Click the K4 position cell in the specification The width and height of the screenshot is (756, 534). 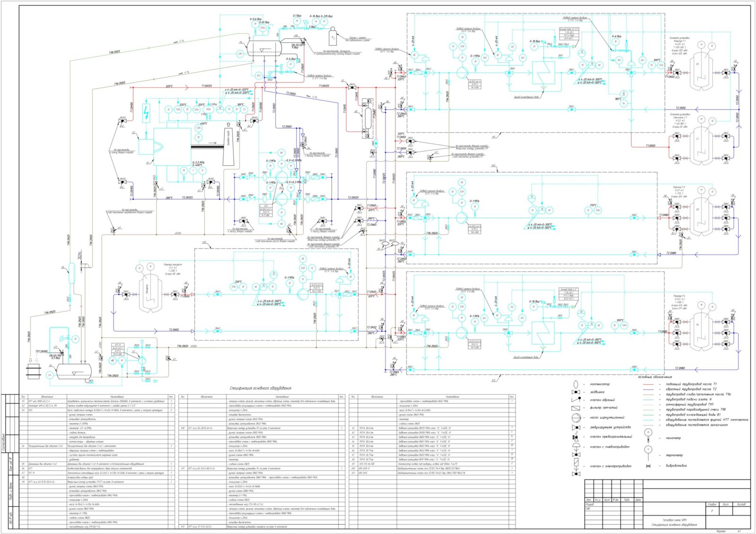[x=23, y=446]
